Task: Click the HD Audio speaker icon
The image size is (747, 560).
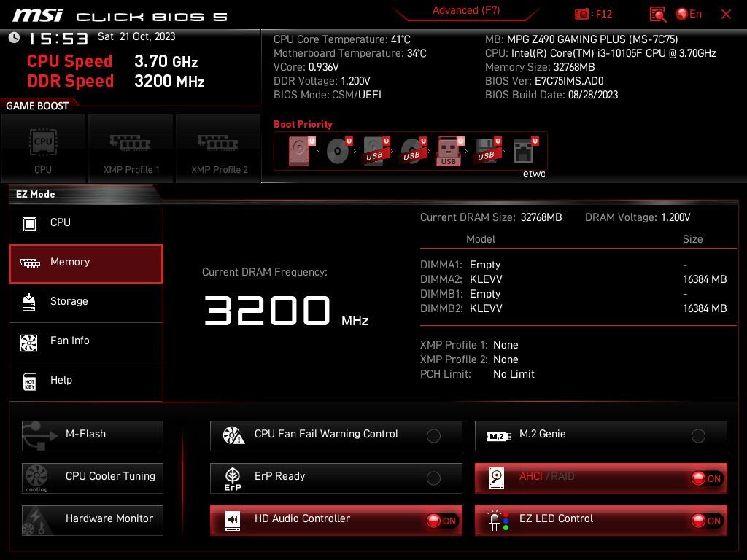Action: [233, 521]
